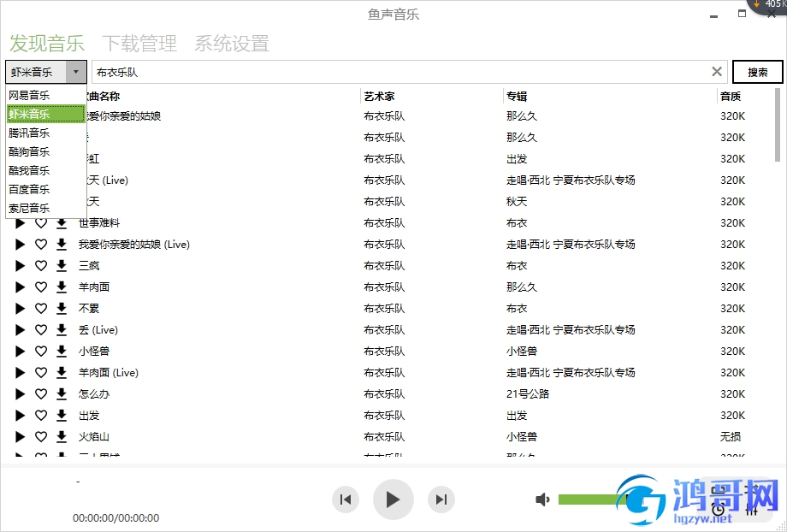Download the song 出发
This screenshot has height=532, width=787.
point(62,416)
